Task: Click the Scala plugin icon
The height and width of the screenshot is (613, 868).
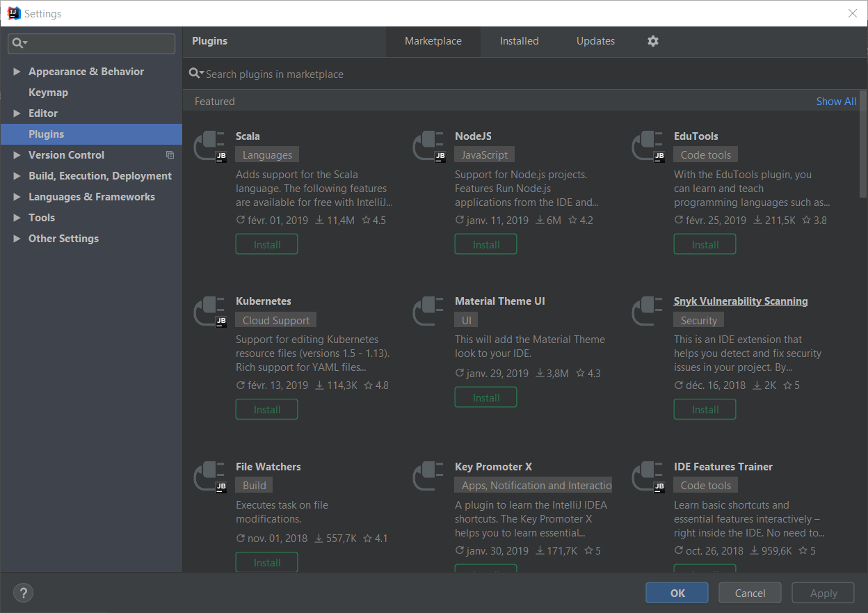Action: pos(210,147)
